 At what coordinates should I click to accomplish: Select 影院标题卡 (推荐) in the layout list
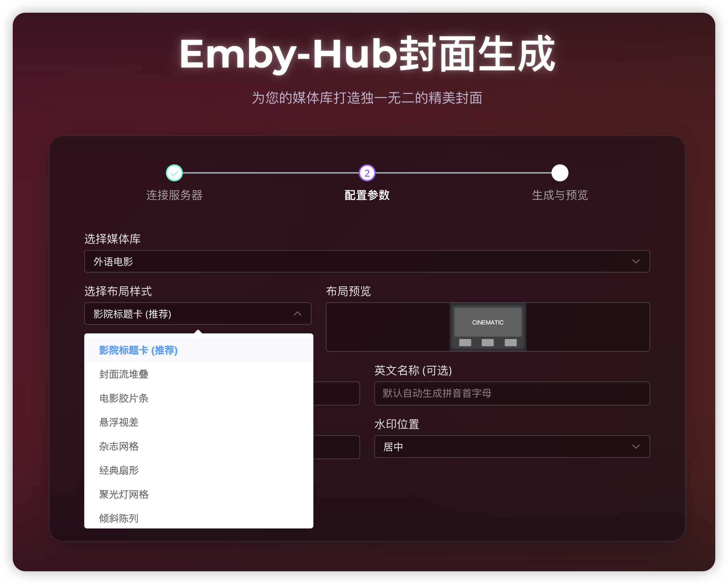click(138, 350)
